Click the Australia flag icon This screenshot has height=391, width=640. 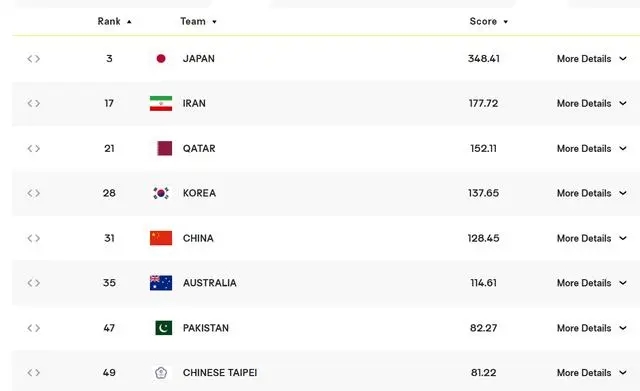tap(161, 283)
